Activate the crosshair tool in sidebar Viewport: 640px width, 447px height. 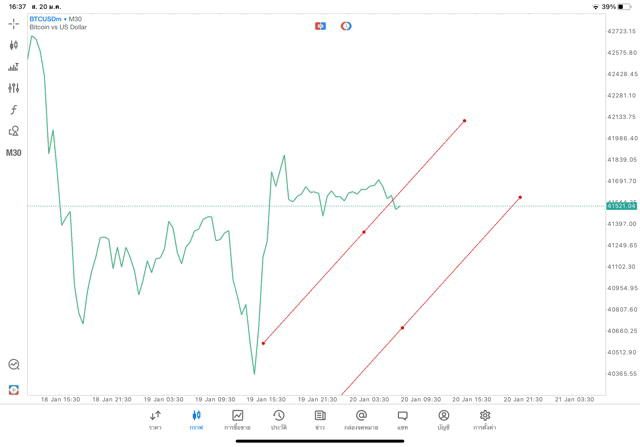pyautogui.click(x=14, y=23)
